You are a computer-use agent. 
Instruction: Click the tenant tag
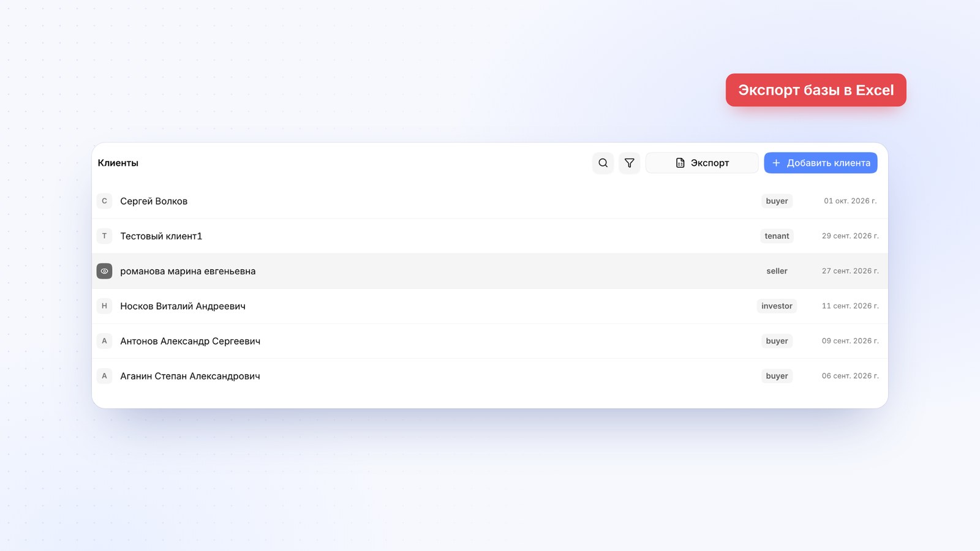point(777,236)
